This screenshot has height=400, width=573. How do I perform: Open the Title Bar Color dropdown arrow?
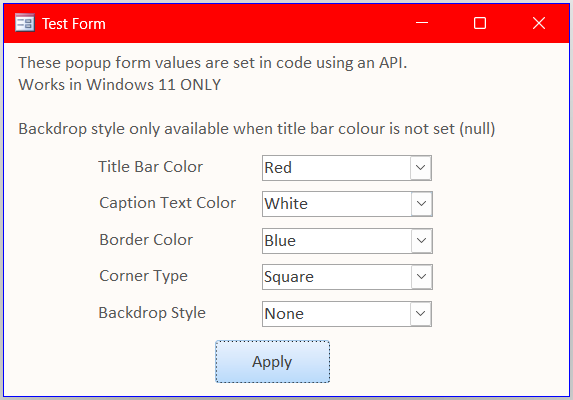pos(420,168)
